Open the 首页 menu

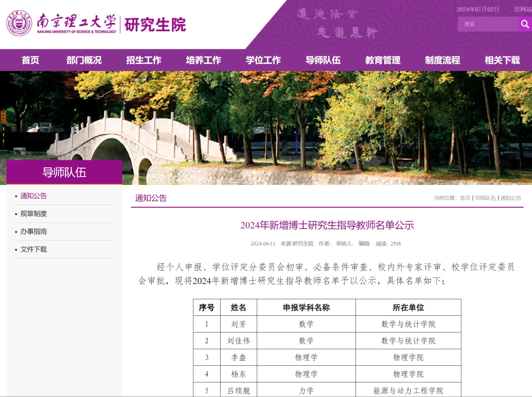(x=30, y=60)
